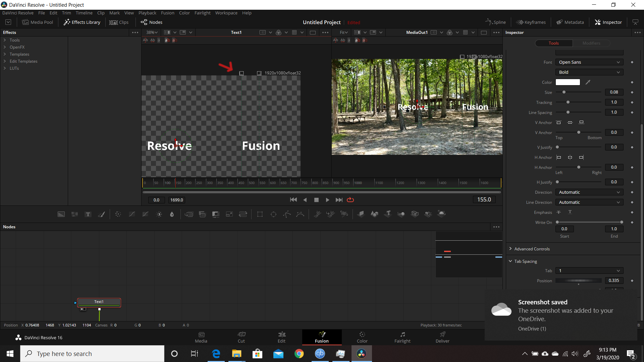
Task: Open the Font dropdown showing Open Sans
Action: [589, 62]
